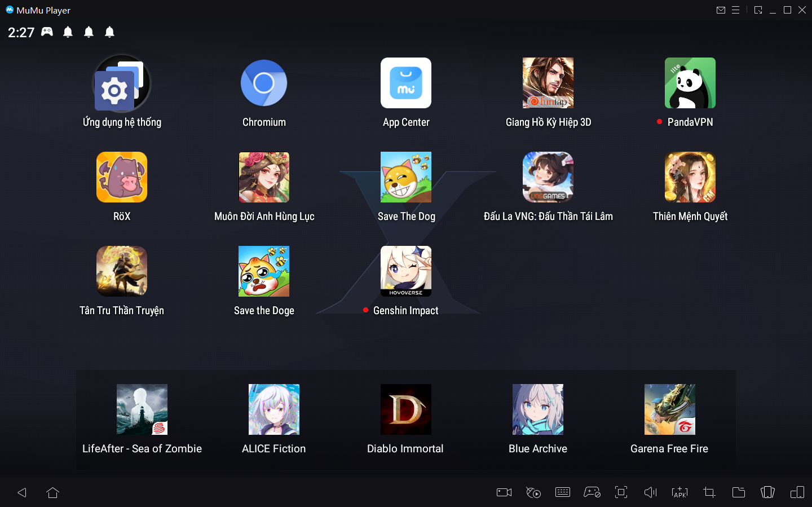Click the rotate screen icon
This screenshot has width=812, height=507.
(767, 492)
